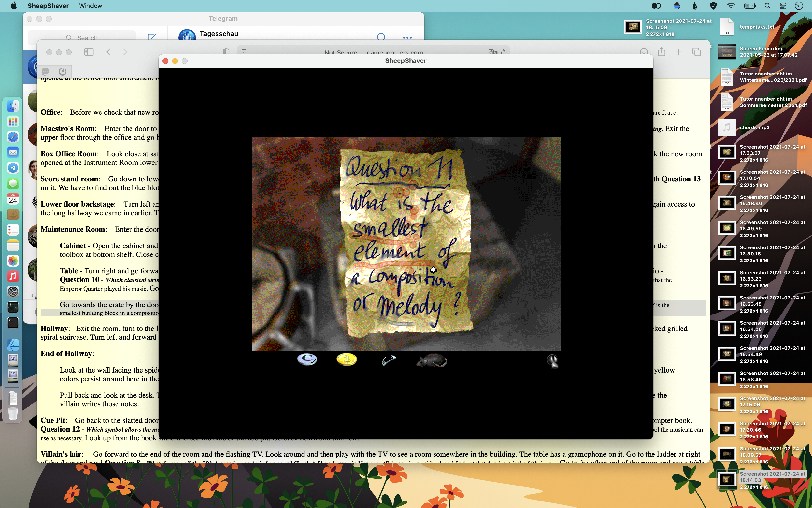812x508 pixels.
Task: Open the Wi-Fi status menu
Action: (731, 6)
